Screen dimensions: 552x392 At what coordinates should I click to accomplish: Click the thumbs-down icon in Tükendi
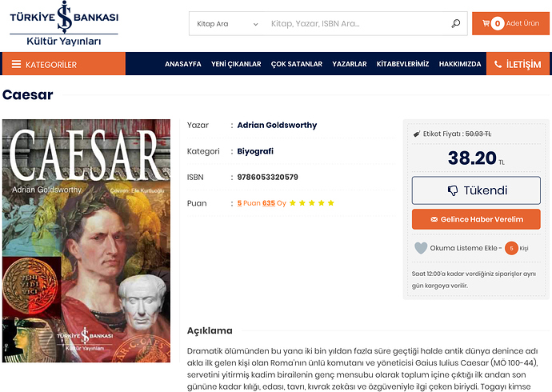tap(453, 190)
